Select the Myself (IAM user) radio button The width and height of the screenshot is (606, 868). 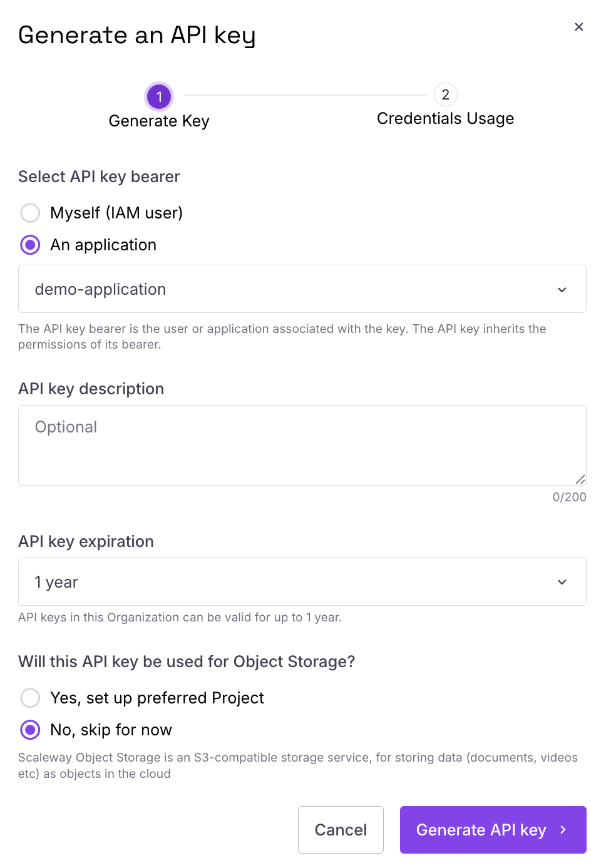click(30, 213)
